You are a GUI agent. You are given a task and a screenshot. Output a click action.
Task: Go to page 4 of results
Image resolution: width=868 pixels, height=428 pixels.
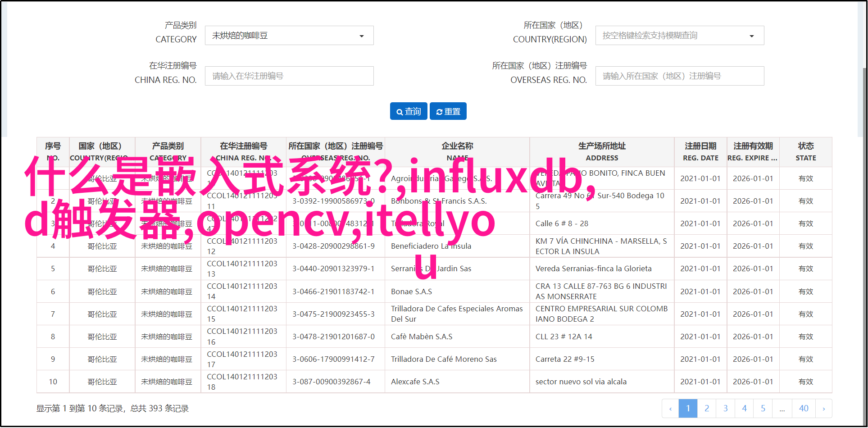(x=744, y=408)
